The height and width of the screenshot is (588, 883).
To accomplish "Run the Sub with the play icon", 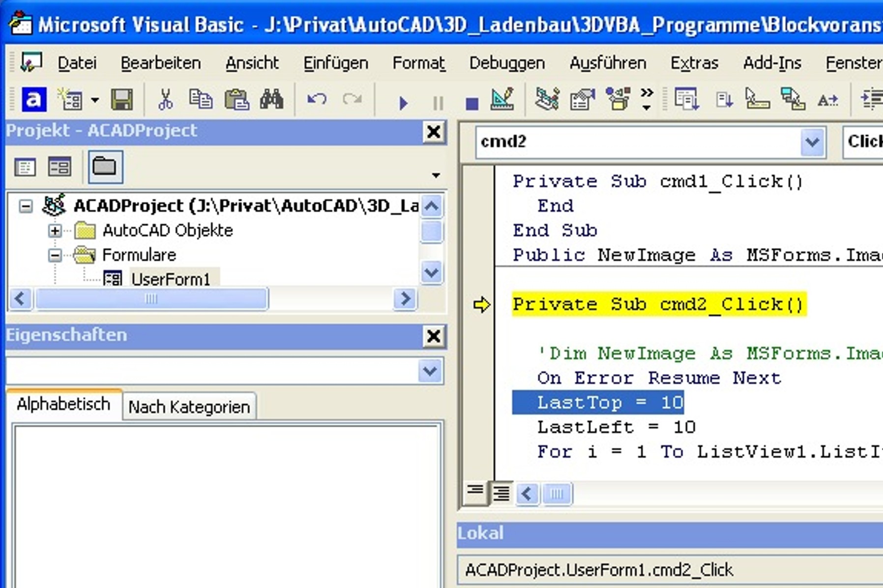I will point(404,103).
